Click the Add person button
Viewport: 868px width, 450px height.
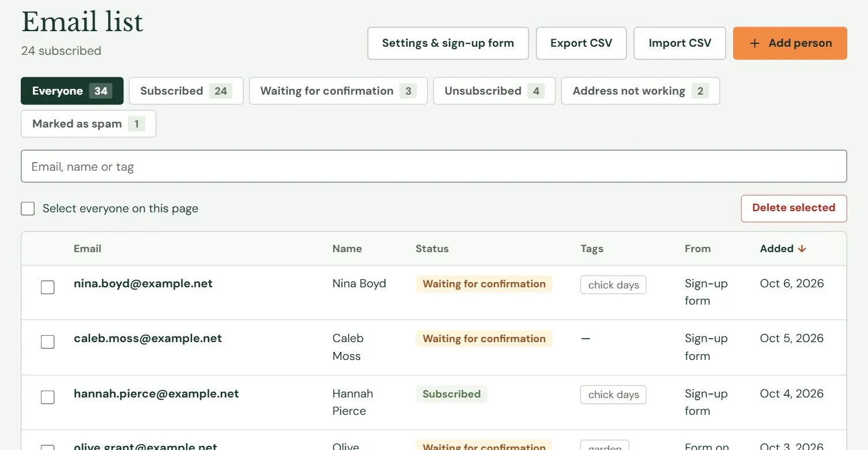pos(790,43)
